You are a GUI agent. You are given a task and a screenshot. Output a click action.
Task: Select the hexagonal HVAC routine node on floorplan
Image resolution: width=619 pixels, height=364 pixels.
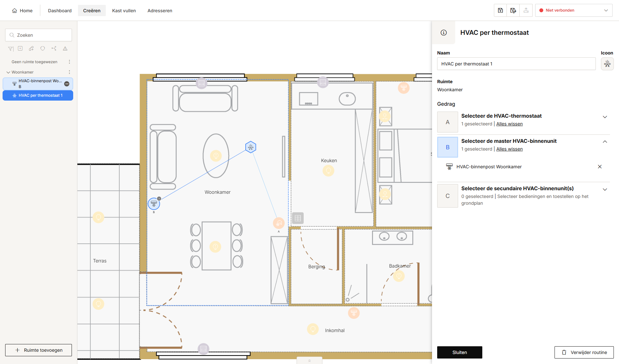tap(251, 147)
